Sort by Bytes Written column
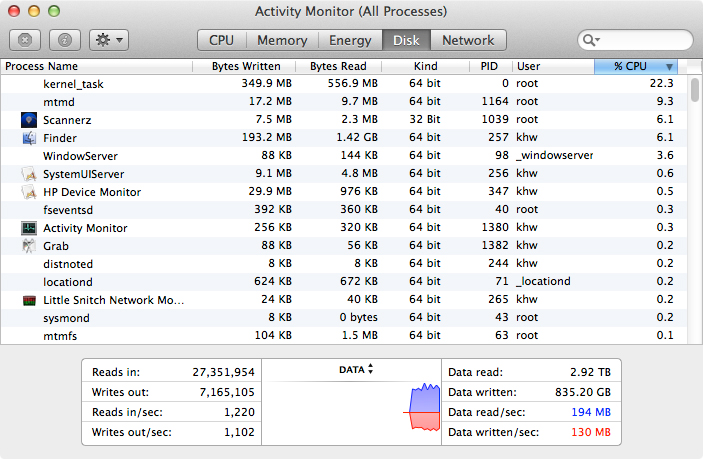Image resolution: width=703 pixels, height=459 pixels. coord(244,66)
